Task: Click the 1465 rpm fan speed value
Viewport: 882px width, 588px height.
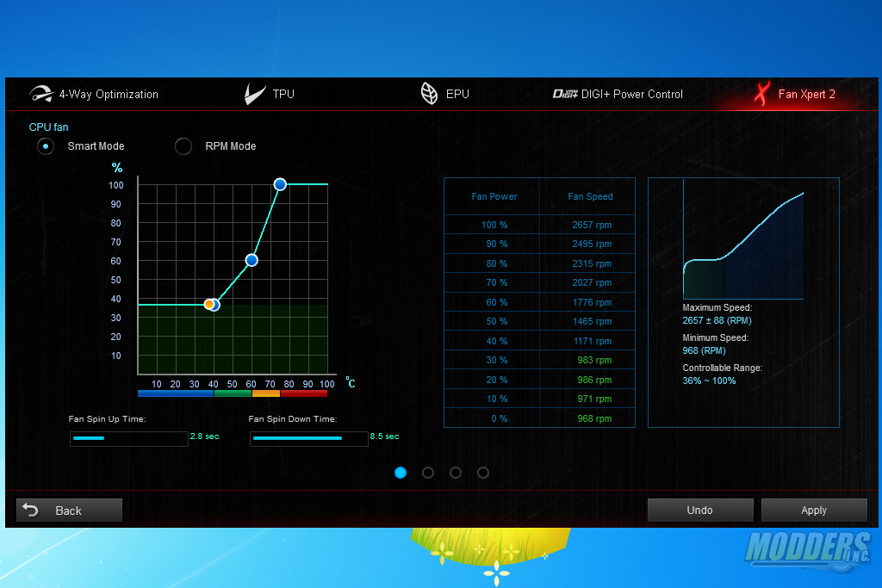Action: point(592,321)
